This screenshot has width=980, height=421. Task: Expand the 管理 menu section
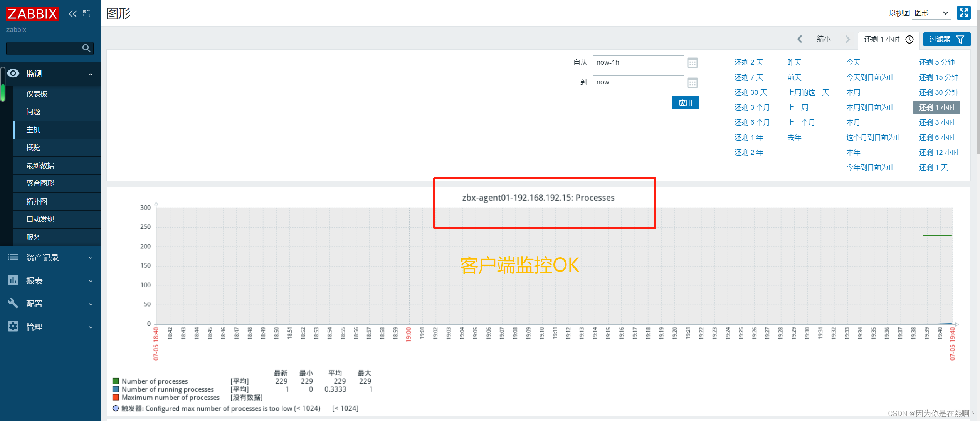[91, 327]
